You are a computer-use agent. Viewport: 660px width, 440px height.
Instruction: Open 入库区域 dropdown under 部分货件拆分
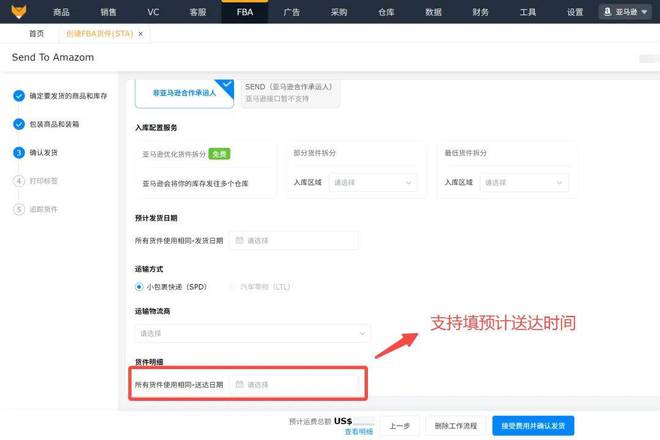click(373, 183)
